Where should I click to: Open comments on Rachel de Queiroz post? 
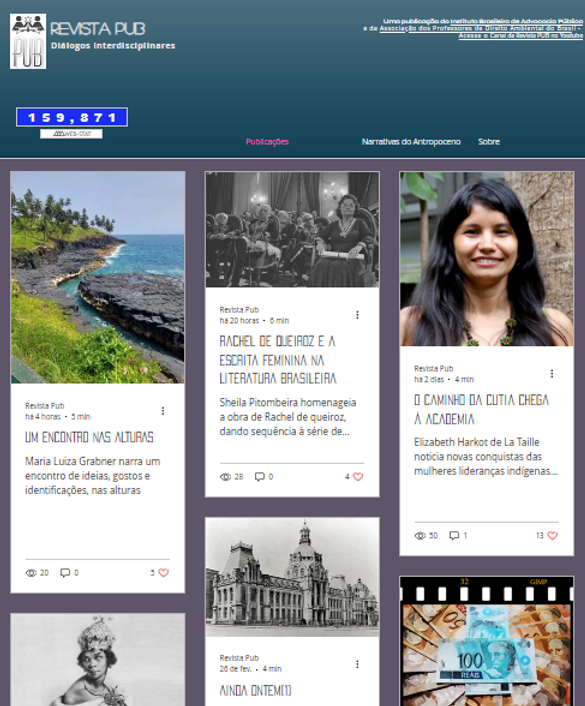[259, 476]
